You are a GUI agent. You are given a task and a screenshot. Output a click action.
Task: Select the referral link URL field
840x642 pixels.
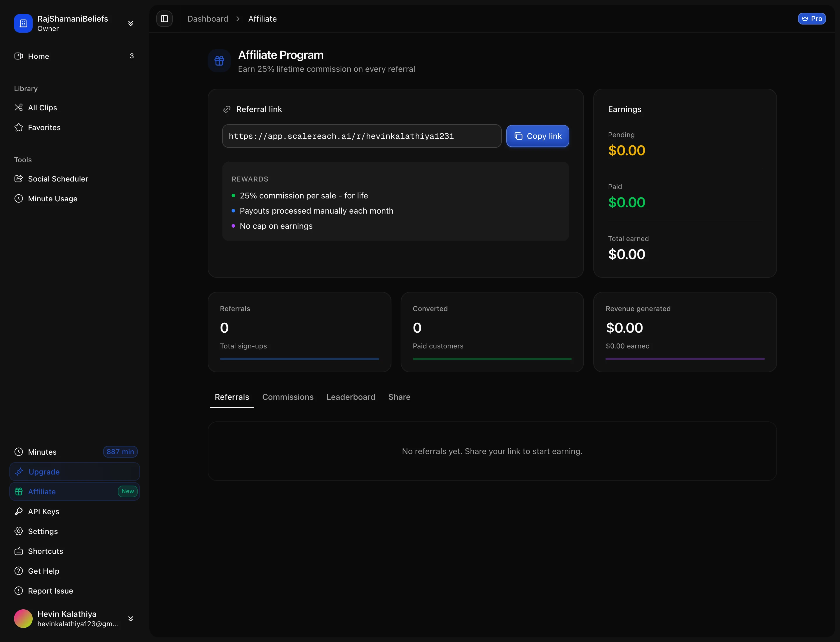point(362,136)
